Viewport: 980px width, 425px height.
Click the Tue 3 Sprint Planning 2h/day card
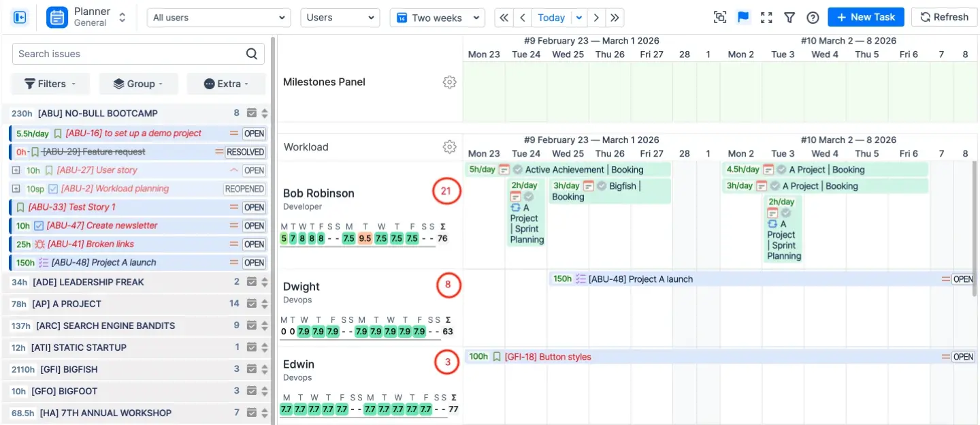click(783, 229)
